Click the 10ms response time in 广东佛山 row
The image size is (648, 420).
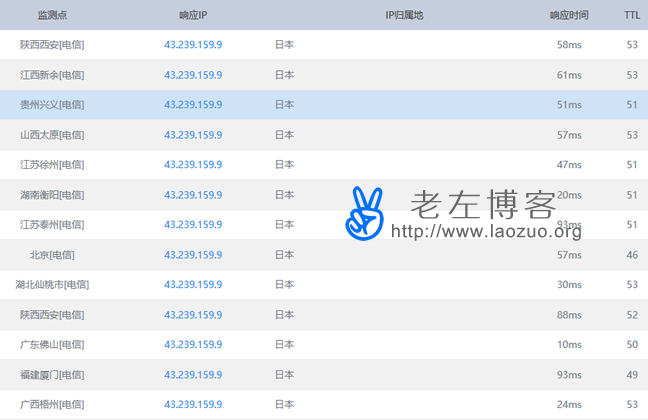[x=569, y=345]
